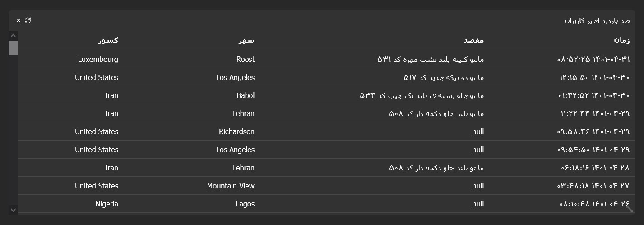
Task: Sort by the زمان column header
Action: click(x=621, y=40)
